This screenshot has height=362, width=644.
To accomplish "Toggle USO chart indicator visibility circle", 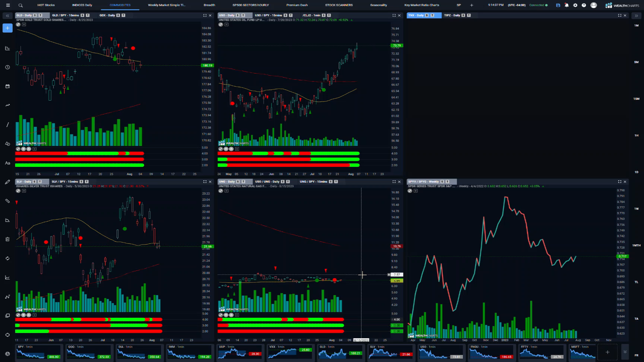I will tap(221, 24).
